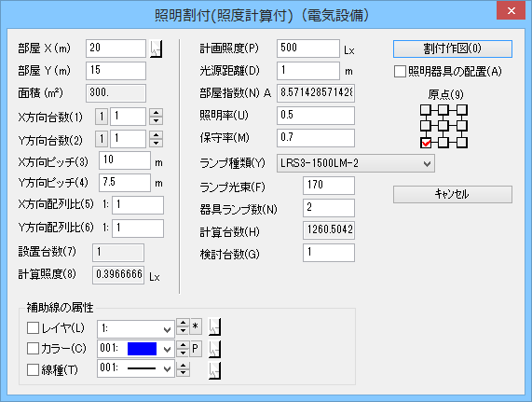Click the ランプ光束(F) field showing 170
This screenshot has width=532, height=402.
(329, 186)
